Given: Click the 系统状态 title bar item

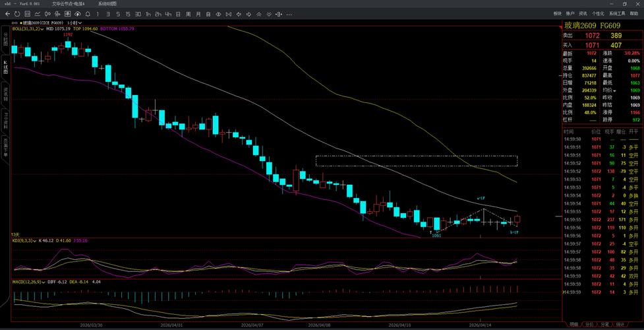Looking at the screenshot, I should pos(107,3).
